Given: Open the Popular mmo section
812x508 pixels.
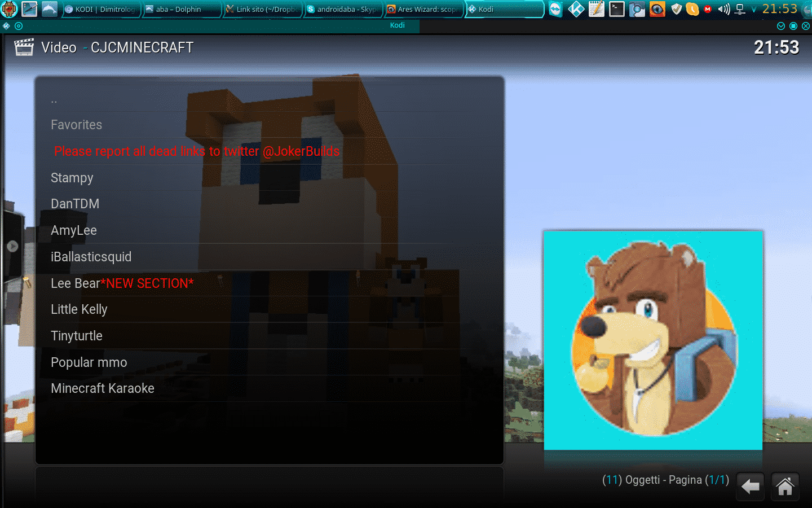Looking at the screenshot, I should [x=270, y=362].
